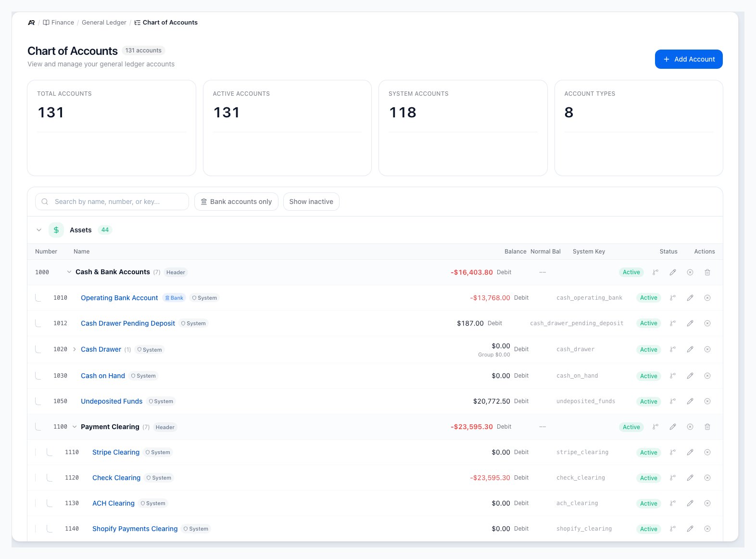Click the $20,772.50 Undeposited Funds balance
756x559 pixels.
point(491,401)
